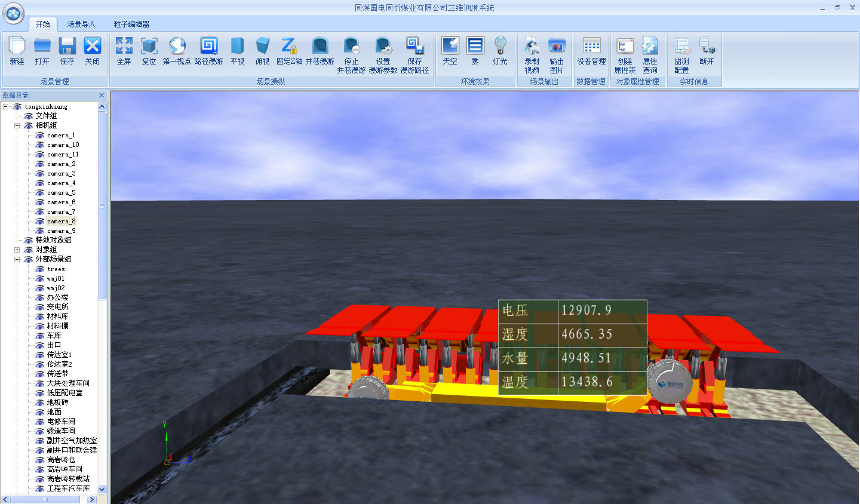Collapse the 外部场景组 external scene group

pos(17,259)
